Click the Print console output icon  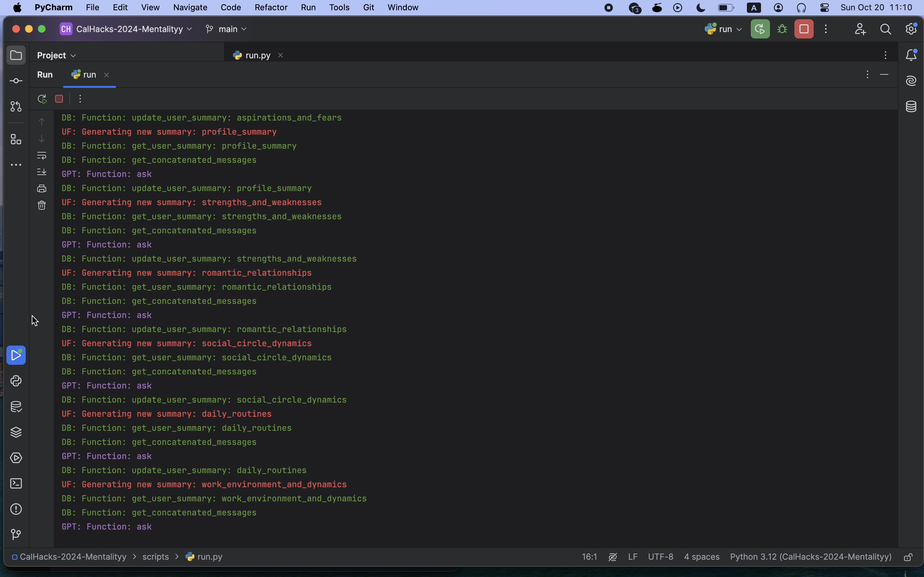(42, 189)
